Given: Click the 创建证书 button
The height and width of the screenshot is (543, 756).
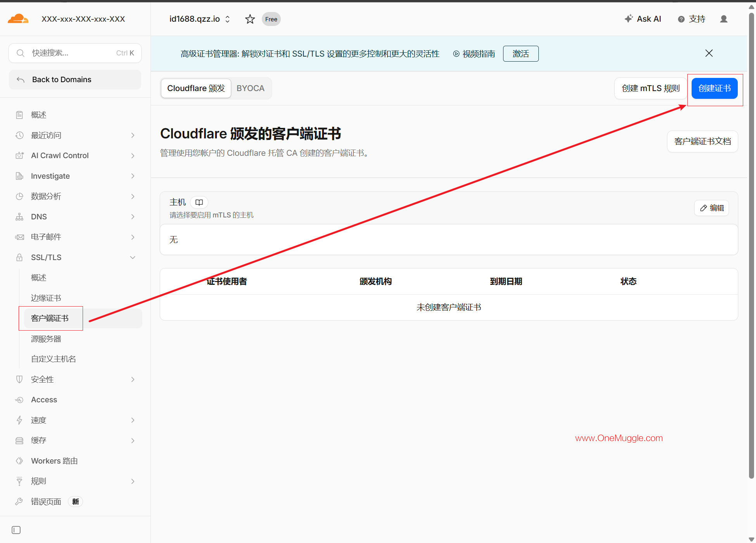Looking at the screenshot, I should [714, 88].
